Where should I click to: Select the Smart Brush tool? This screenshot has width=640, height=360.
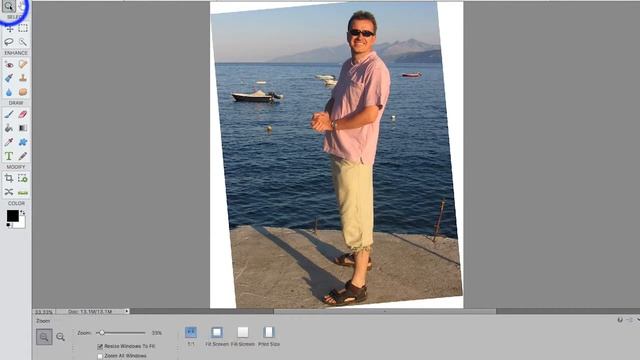point(9,78)
